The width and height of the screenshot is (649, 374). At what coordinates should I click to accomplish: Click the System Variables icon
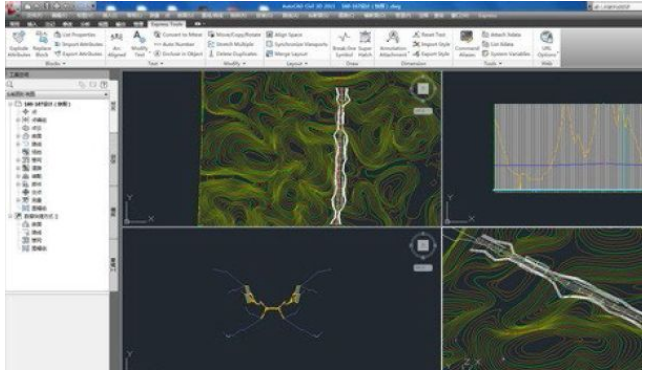pos(486,54)
